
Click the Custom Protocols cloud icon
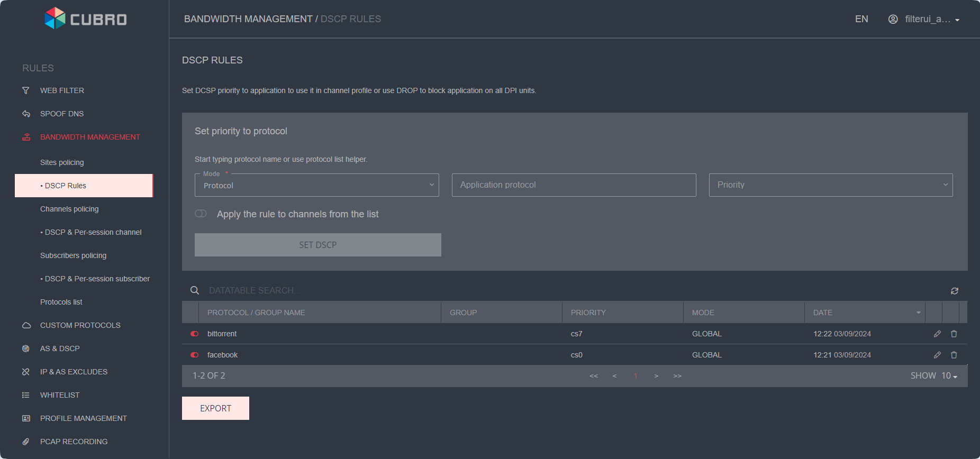tap(26, 325)
